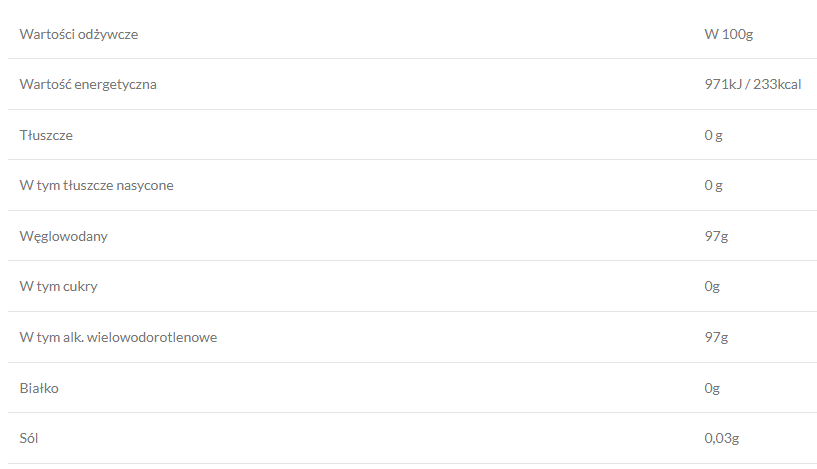Click the '0 g' saturated fat value
The height and width of the screenshot is (469, 817).
pyautogui.click(x=713, y=185)
